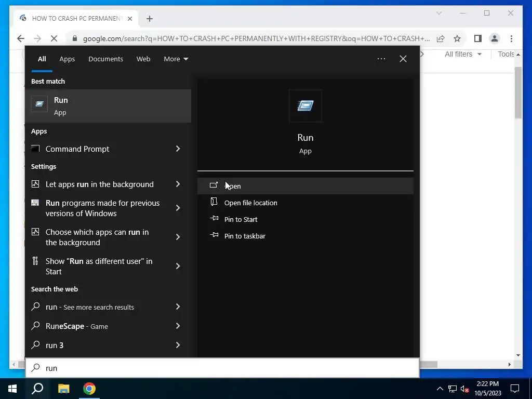532x399 pixels.
Task: Open Show Run as different user setting
Action: (x=99, y=267)
